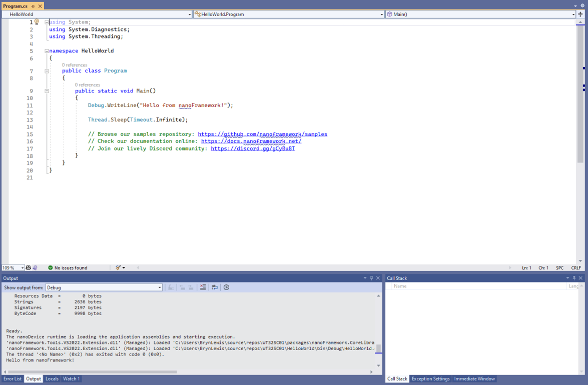Switch to the Error List tab
The height and width of the screenshot is (385, 588).
13,379
